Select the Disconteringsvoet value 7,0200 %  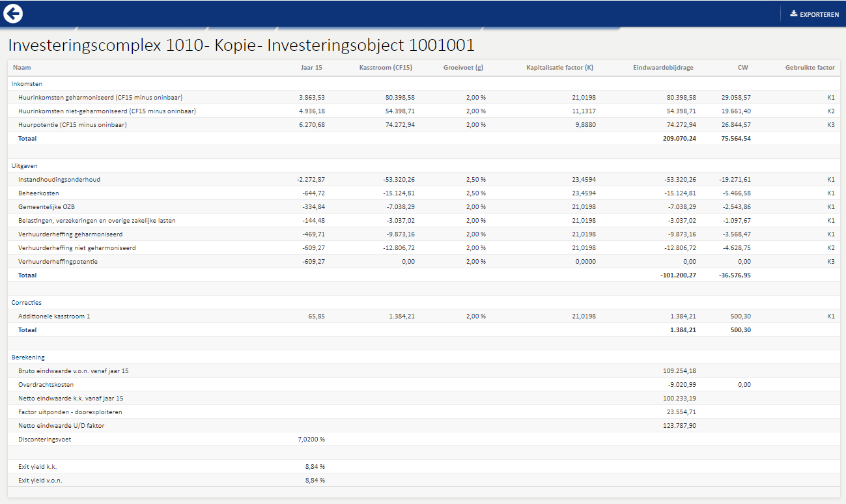coord(311,439)
